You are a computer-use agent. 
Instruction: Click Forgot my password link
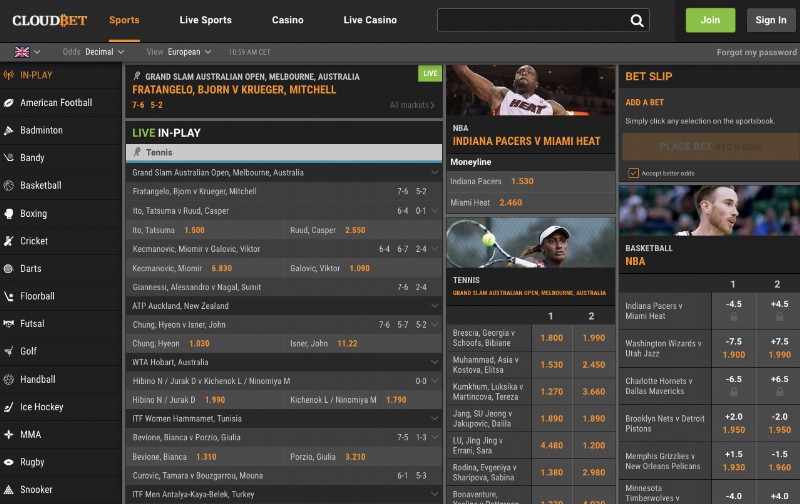756,52
